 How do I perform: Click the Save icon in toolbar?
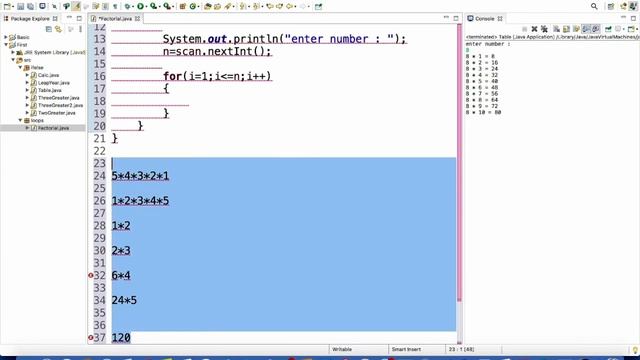point(20,6)
